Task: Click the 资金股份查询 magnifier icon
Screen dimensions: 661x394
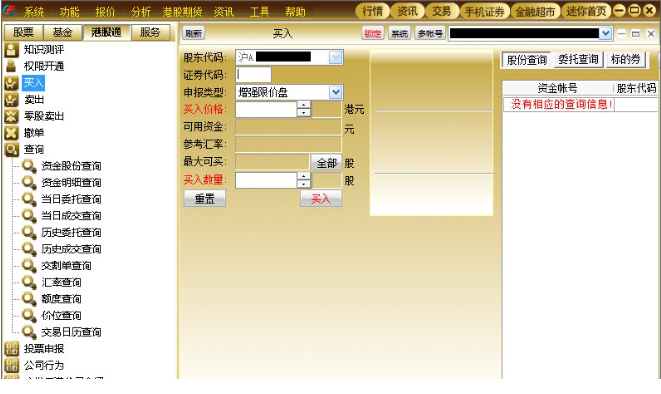Action: tap(29, 166)
